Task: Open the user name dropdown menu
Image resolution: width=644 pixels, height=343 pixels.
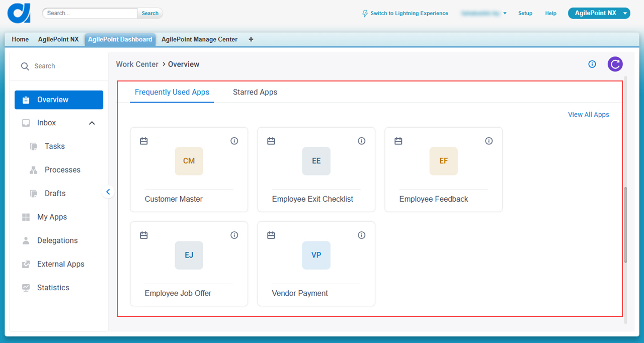Action: click(484, 14)
